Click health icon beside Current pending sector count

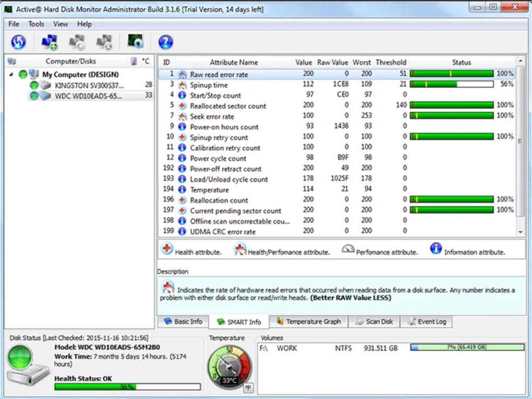pos(183,211)
